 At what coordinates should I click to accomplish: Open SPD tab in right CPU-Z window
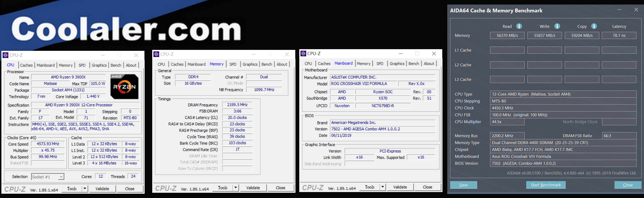[380, 63]
